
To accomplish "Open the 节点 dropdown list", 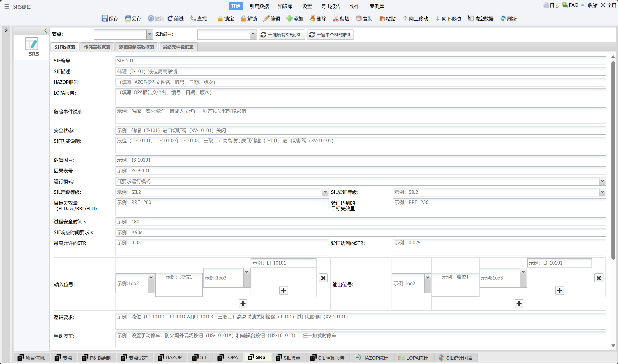I will click(x=149, y=34).
